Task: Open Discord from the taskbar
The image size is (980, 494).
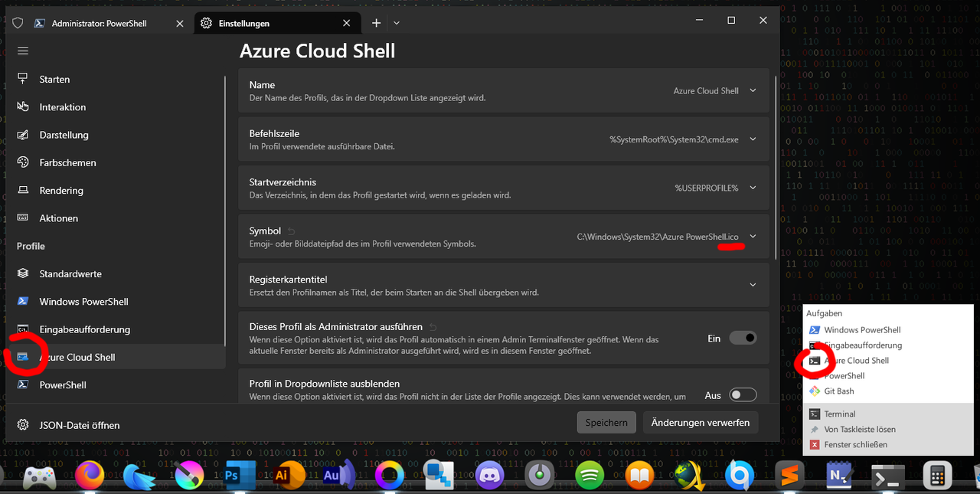Action: coord(489,476)
